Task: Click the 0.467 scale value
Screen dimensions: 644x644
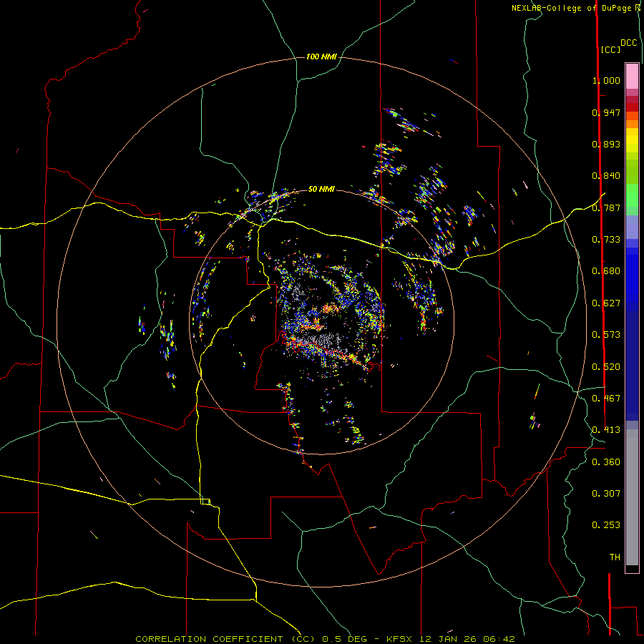Action: [x=606, y=399]
